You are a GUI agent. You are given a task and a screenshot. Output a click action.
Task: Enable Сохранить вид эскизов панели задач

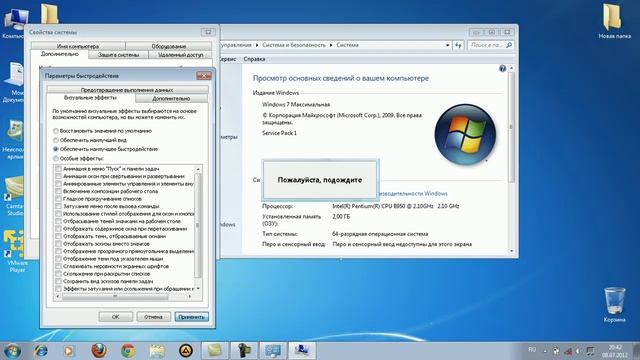click(x=58, y=281)
